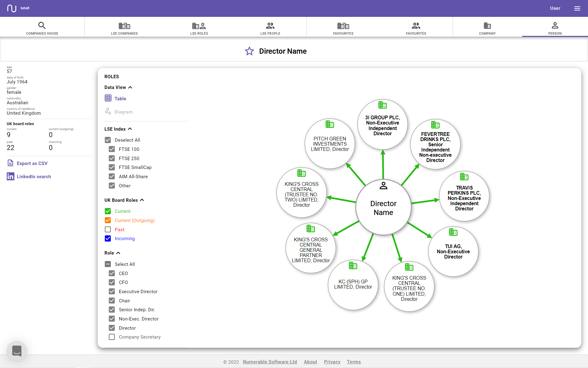This screenshot has height=368, width=588.
Task: Enable the Past board roles checkbox
Action: click(108, 229)
